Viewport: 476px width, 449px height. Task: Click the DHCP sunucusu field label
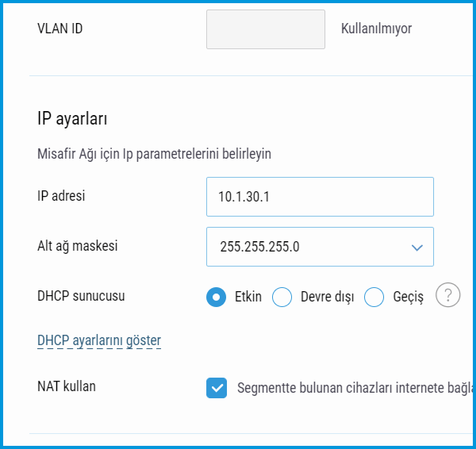coord(81,296)
